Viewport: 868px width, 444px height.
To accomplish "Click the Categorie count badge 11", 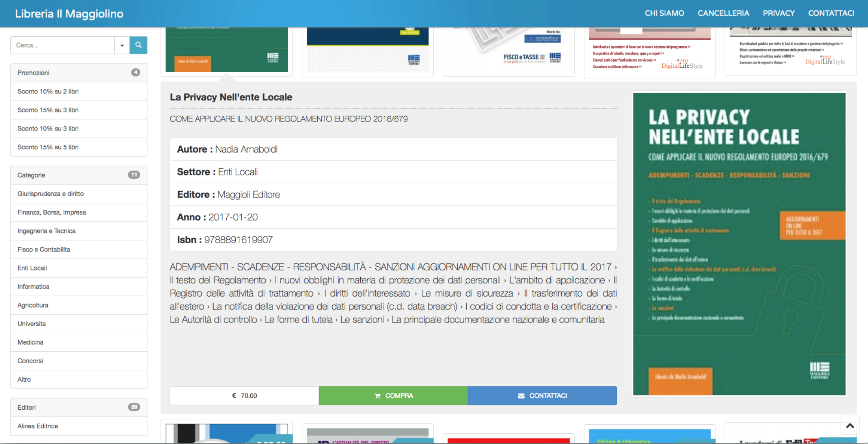I will coord(134,175).
